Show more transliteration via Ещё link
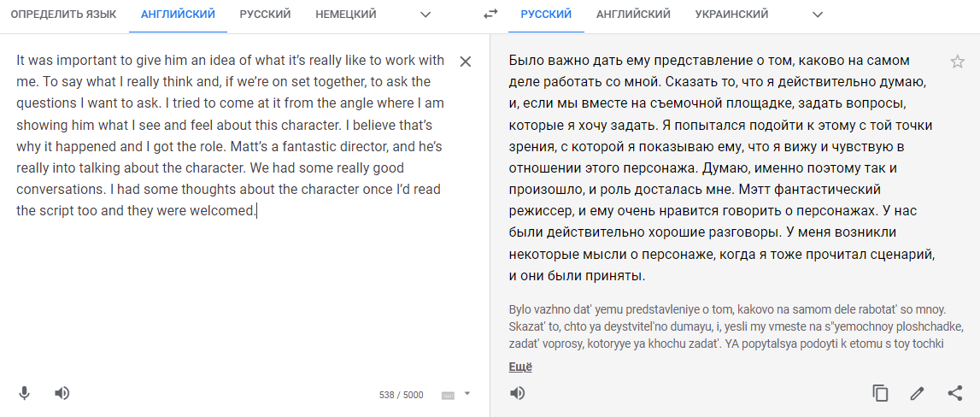980x417 pixels. 520,367
